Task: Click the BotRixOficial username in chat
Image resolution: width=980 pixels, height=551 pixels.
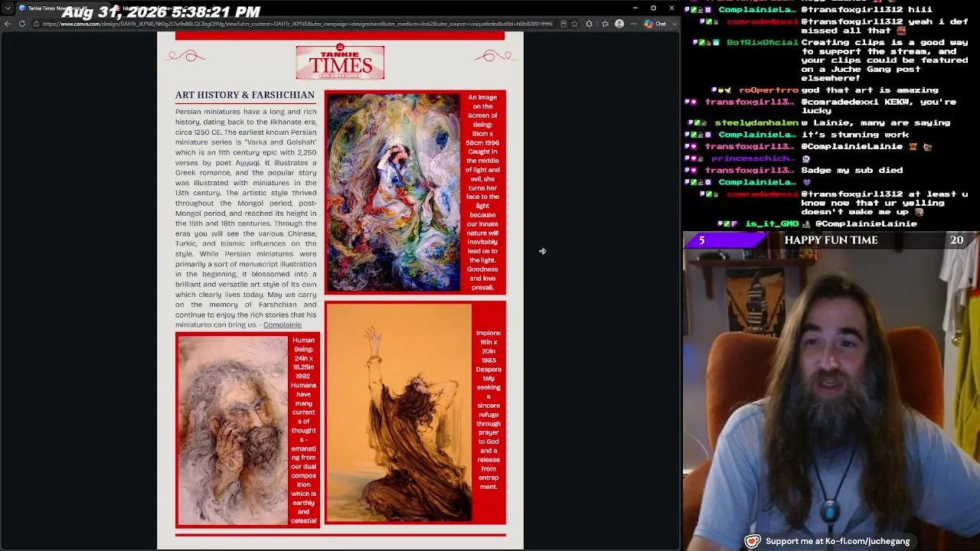Action: click(x=762, y=43)
